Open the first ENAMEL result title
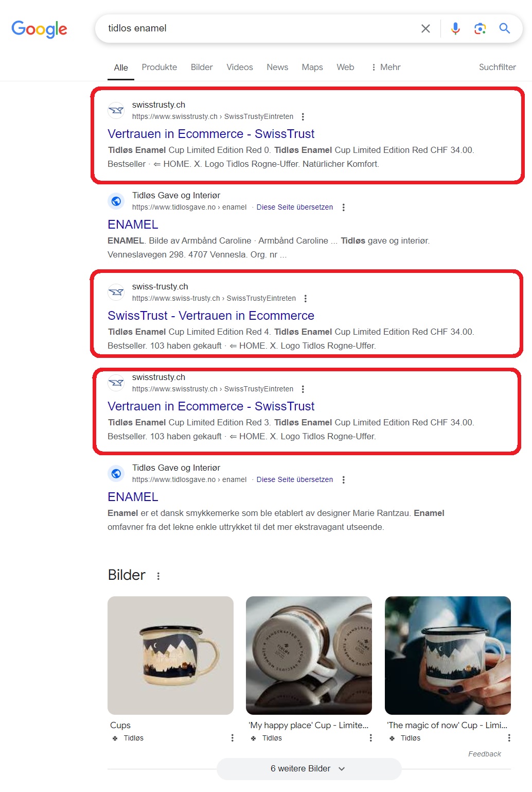 click(133, 225)
